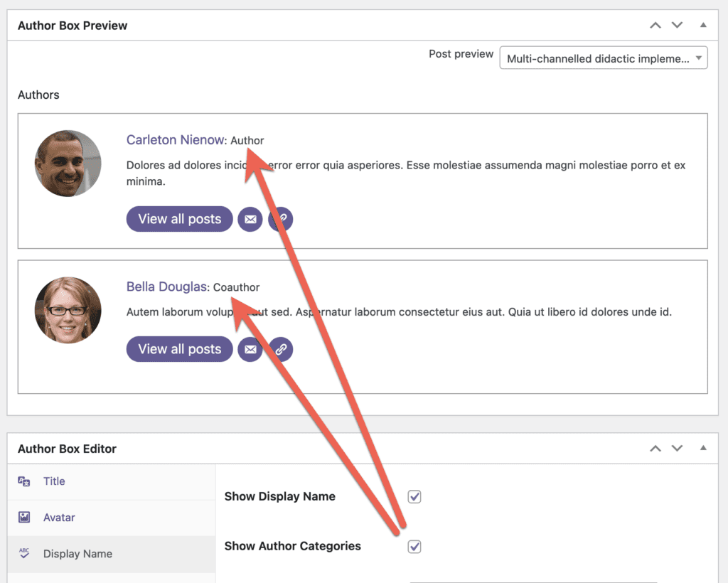The width and height of the screenshot is (728, 583).
Task: Click the Author category label
Action: click(x=247, y=140)
